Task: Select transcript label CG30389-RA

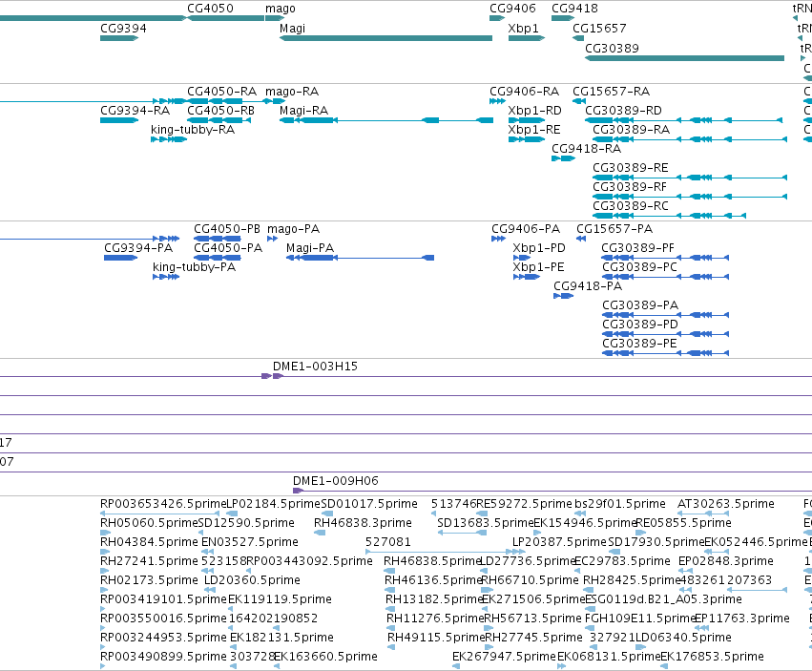Action: (632, 130)
